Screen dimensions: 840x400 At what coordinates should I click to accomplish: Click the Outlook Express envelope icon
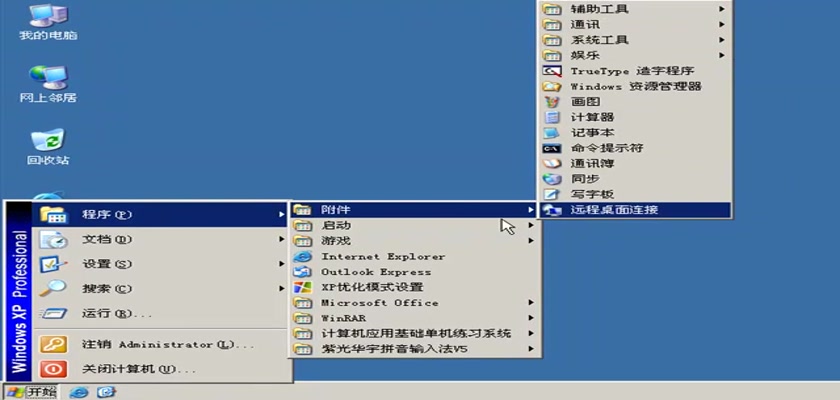point(303,271)
